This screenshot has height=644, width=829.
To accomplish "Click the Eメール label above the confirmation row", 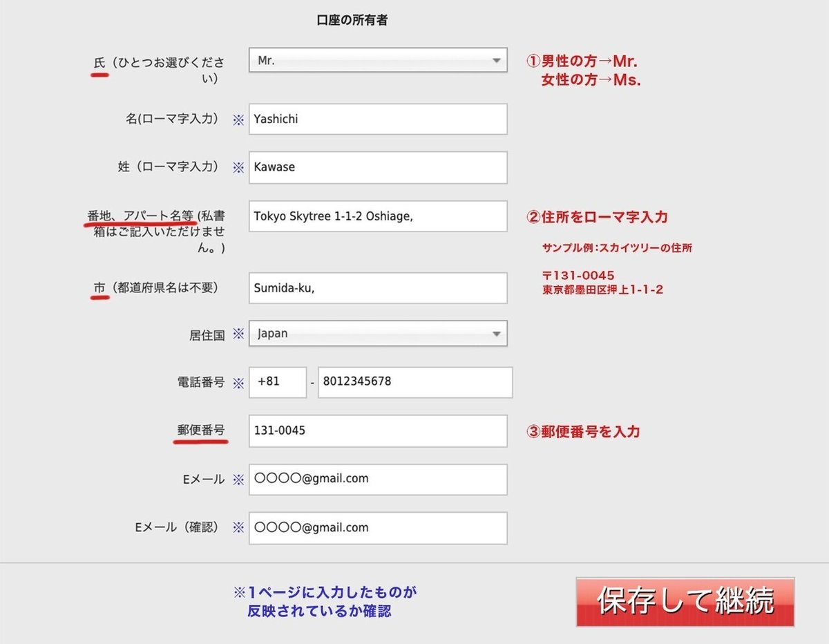I will coord(204,479).
